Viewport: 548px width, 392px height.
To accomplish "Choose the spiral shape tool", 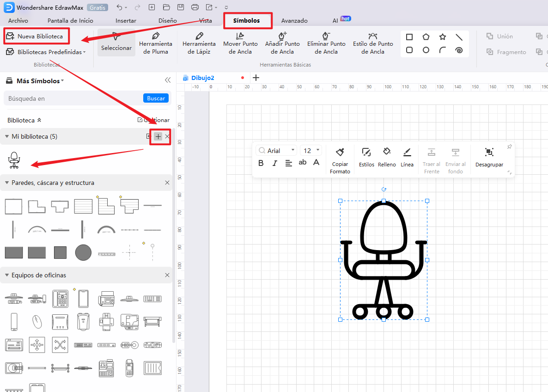I will tap(459, 50).
